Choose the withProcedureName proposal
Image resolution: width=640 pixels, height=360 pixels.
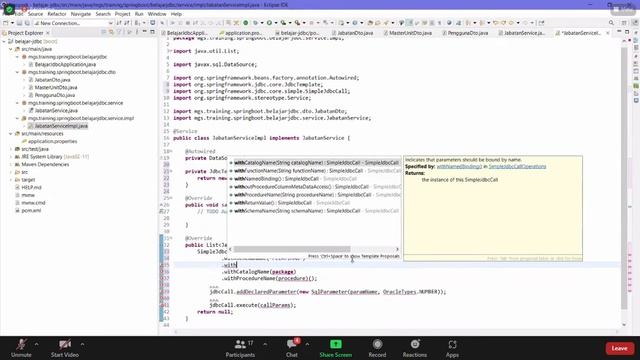click(314, 195)
